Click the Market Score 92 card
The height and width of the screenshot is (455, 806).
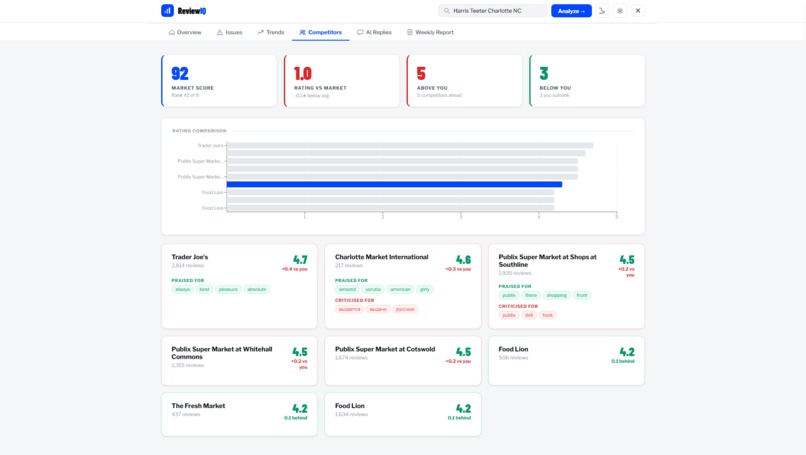219,81
